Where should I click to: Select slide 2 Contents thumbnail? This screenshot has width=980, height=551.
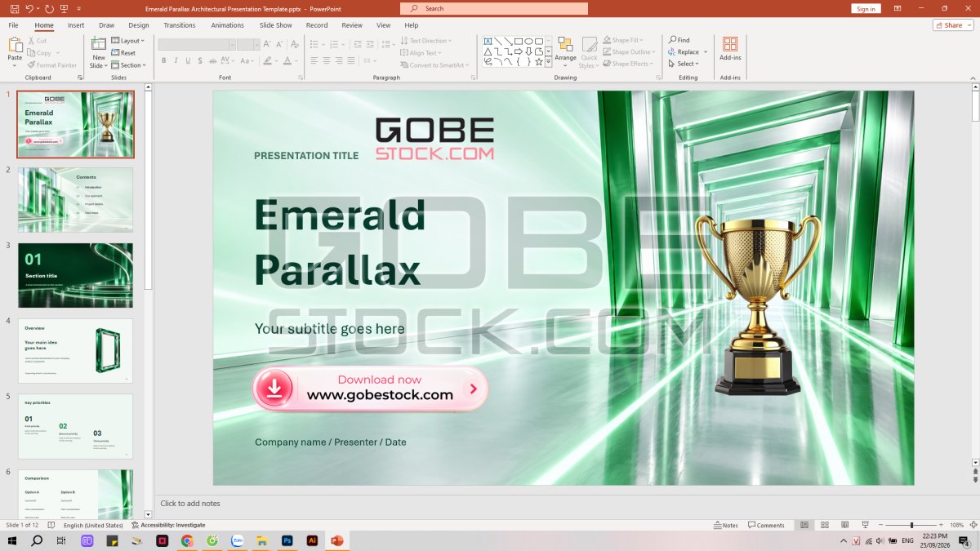coord(75,200)
